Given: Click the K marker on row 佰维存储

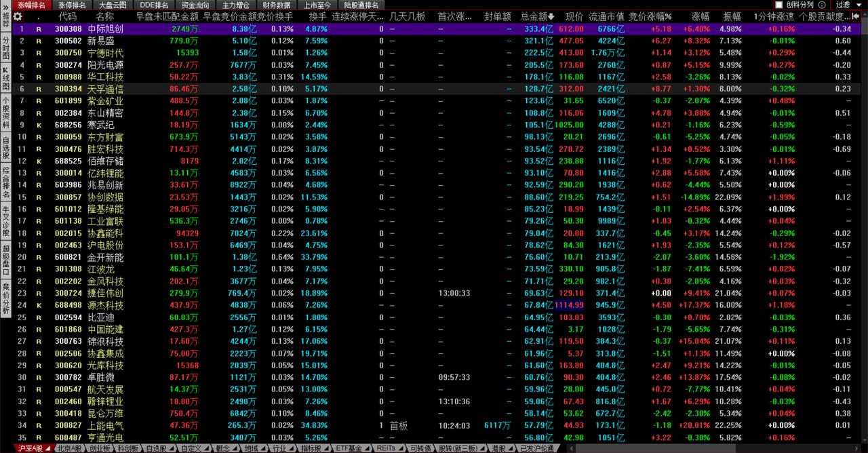Looking at the screenshot, I should tap(39, 161).
